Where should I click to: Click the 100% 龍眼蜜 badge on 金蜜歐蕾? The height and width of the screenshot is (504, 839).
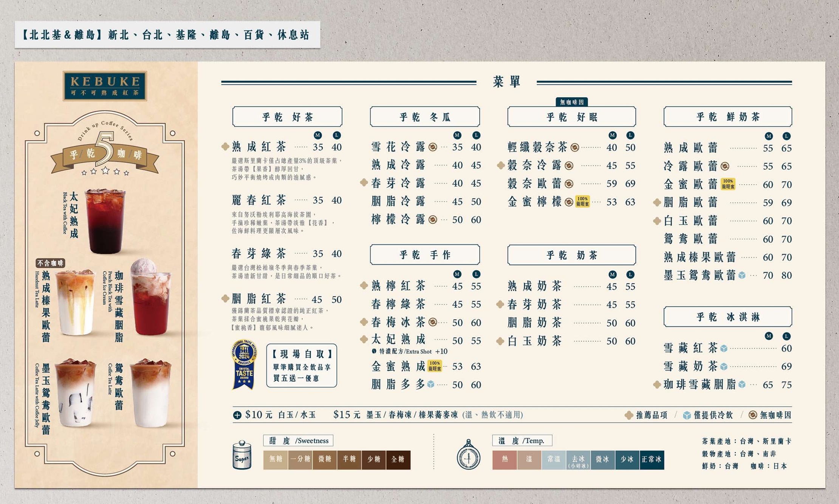tap(728, 184)
